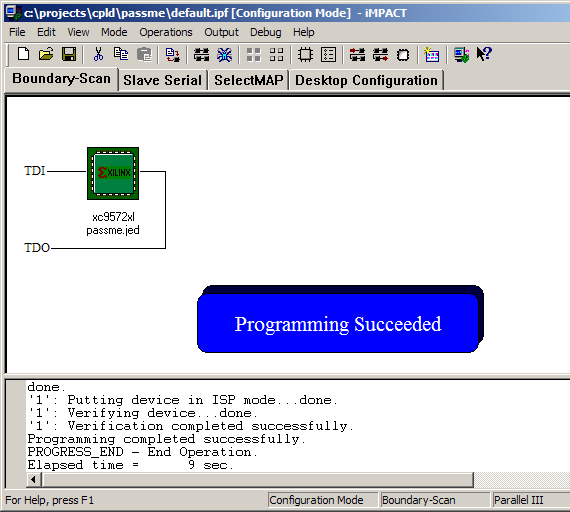Click the iMPACT title bar application icon

[x=14, y=13]
